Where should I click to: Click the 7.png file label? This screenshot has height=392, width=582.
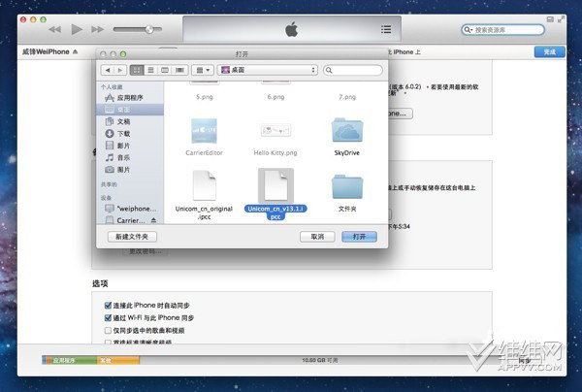(347, 97)
